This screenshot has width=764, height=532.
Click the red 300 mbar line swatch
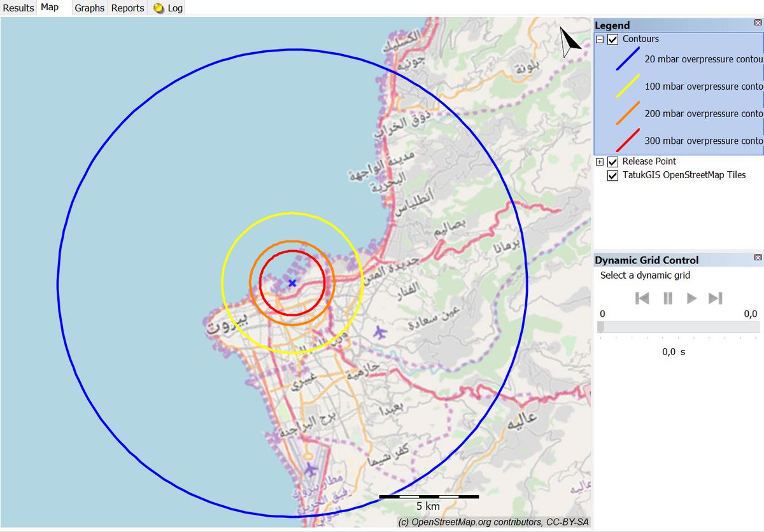(627, 141)
